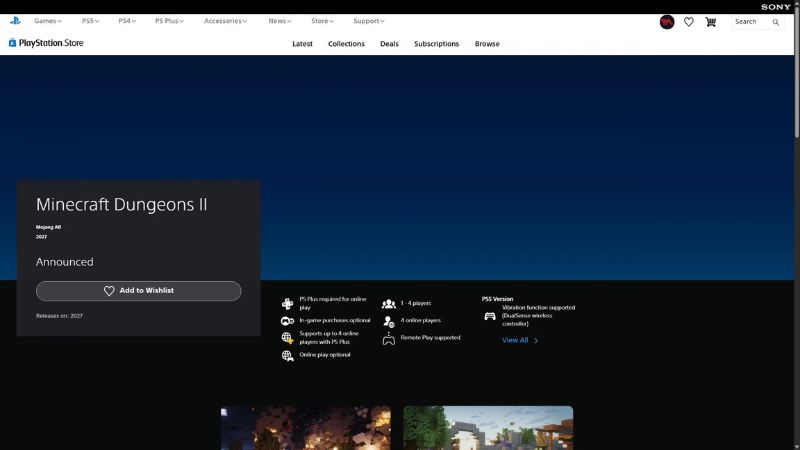Expand the PS5 dropdown menu
This screenshot has height=450, width=800.
click(x=90, y=21)
